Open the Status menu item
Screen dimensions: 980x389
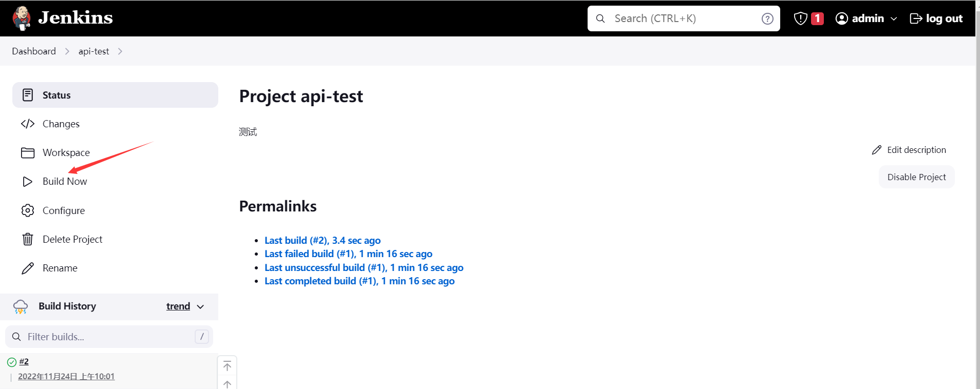(x=115, y=95)
